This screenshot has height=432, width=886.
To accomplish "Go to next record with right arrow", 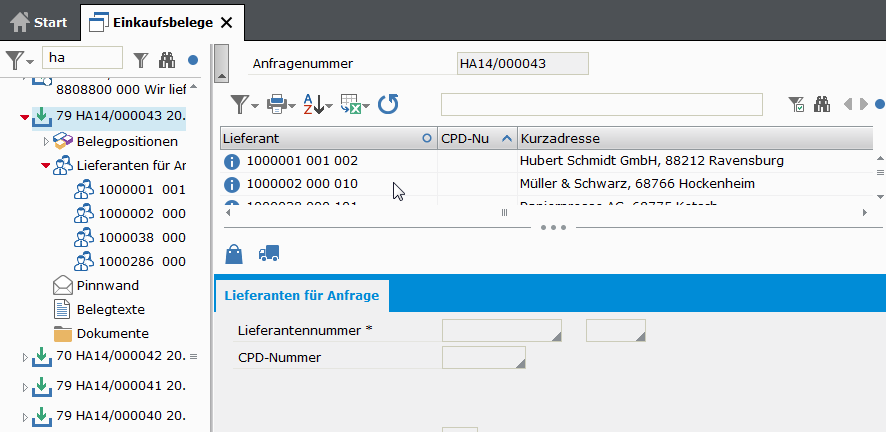I will (863, 104).
